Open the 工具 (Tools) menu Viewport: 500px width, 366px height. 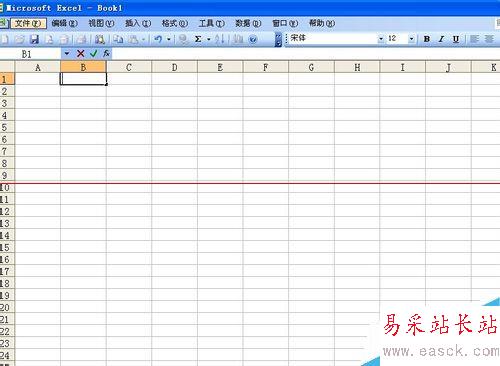point(212,23)
